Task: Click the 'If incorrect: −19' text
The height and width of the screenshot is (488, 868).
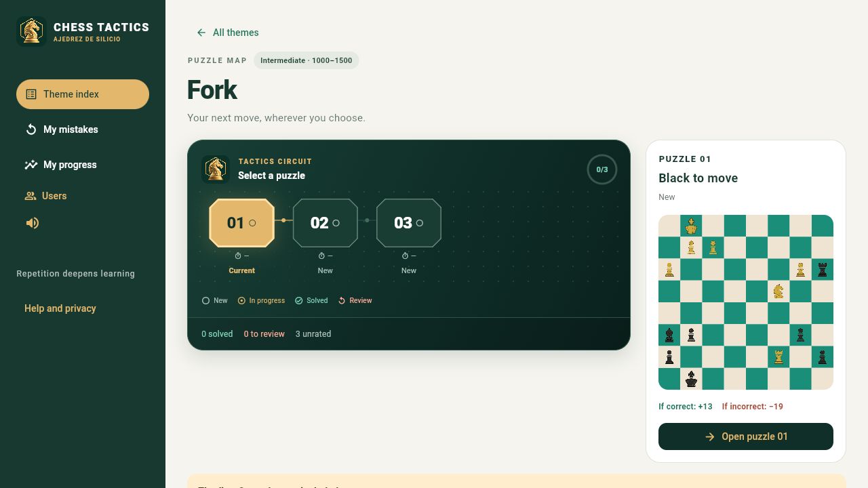Action: click(x=753, y=407)
